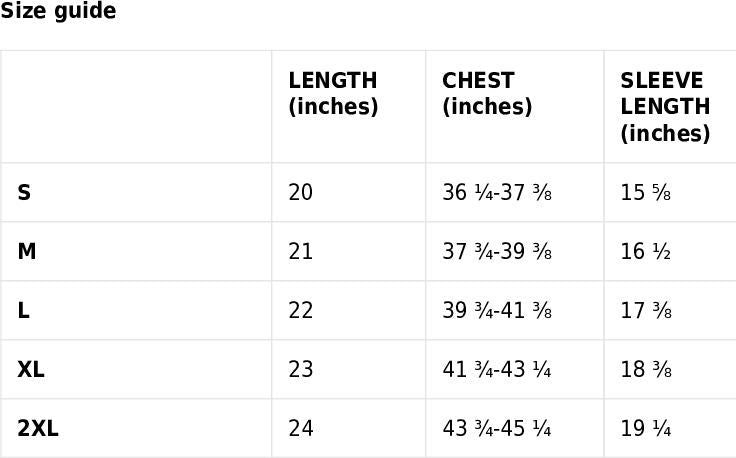Image resolution: width=736 pixels, height=458 pixels.
Task: Click sleeve length 15 ⅝ cell
Action: pos(645,192)
